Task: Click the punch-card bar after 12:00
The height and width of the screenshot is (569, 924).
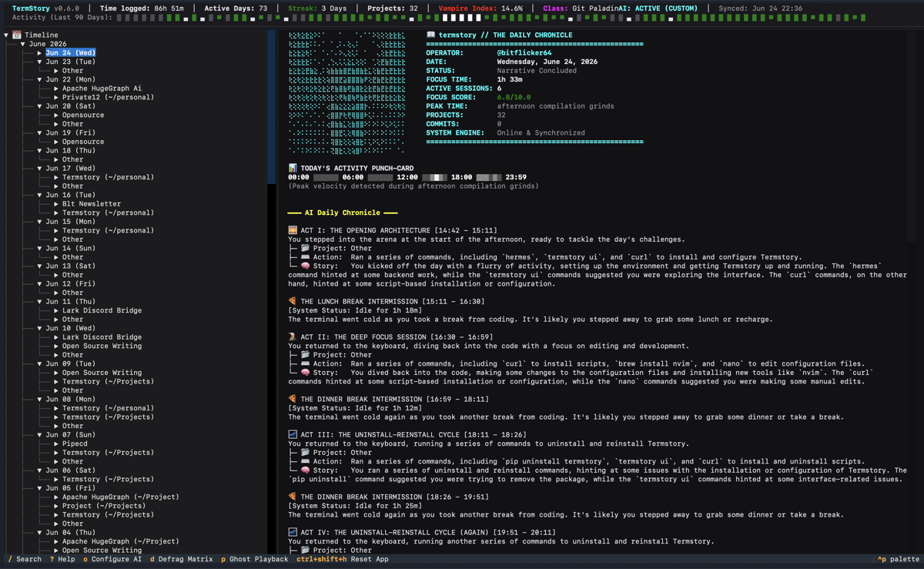Action: point(436,177)
